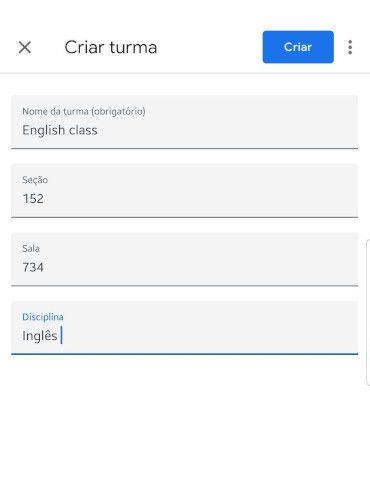Open the three-dot more options menu
Image resolution: width=370 pixels, height=493 pixels.
coord(350,47)
